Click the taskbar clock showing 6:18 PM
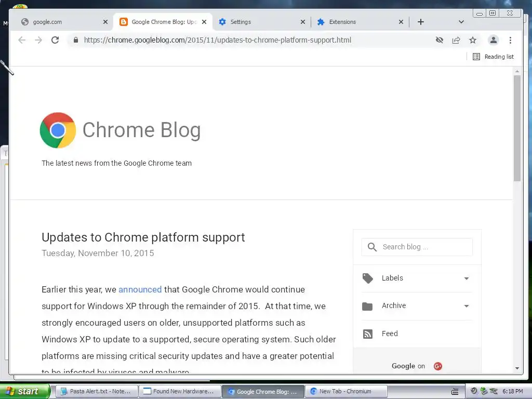The width and height of the screenshot is (532, 399). pyautogui.click(x=513, y=391)
